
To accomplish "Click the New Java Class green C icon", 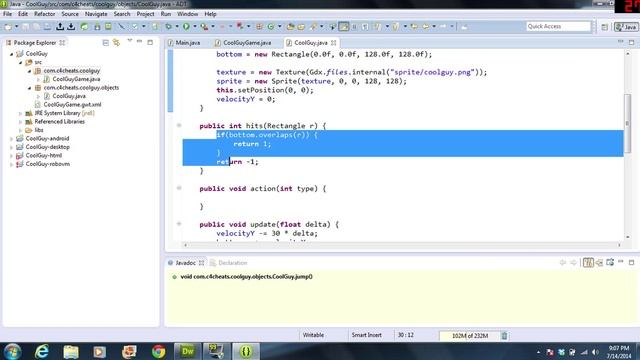I will (271, 27).
